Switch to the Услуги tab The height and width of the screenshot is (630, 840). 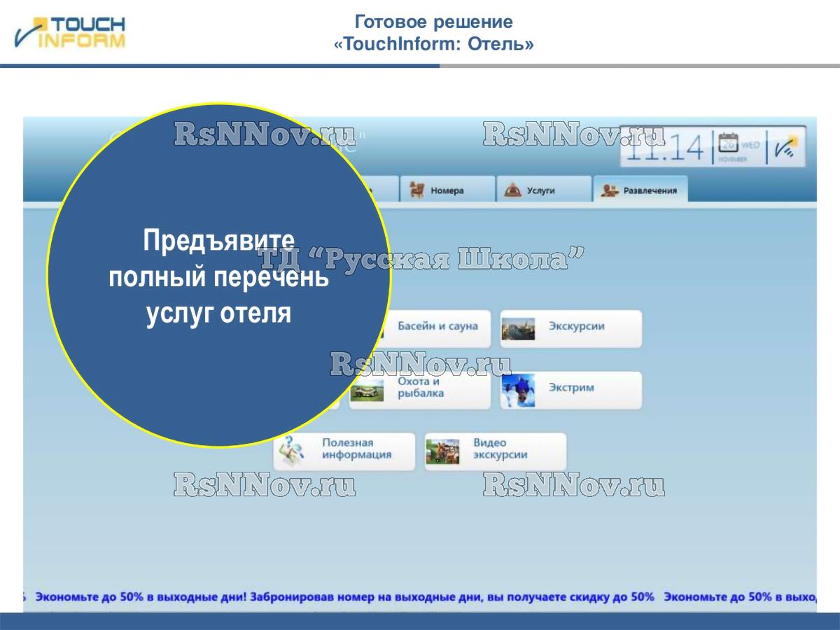click(x=544, y=190)
